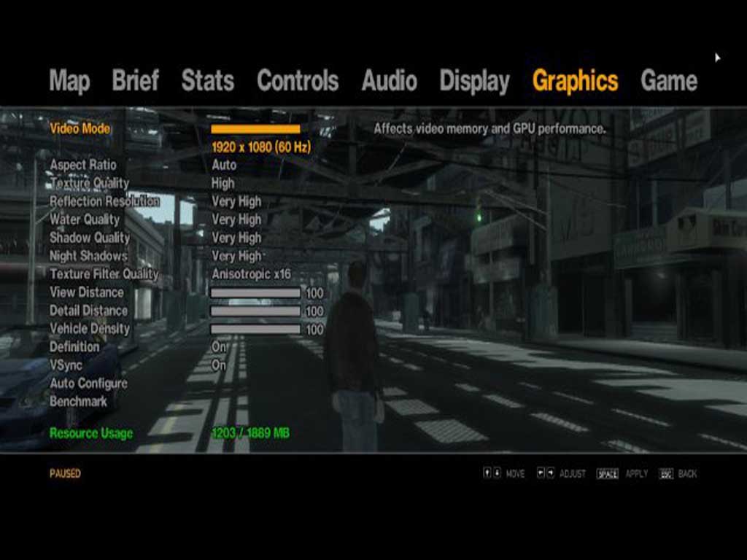Click the right arrow key icon beside ADJUST
The height and width of the screenshot is (560, 747).
pyautogui.click(x=550, y=473)
